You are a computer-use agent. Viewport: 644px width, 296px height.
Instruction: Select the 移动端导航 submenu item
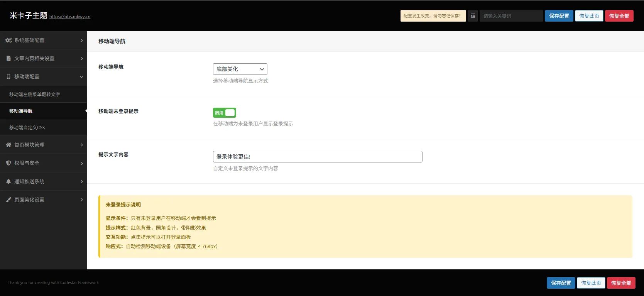click(21, 111)
